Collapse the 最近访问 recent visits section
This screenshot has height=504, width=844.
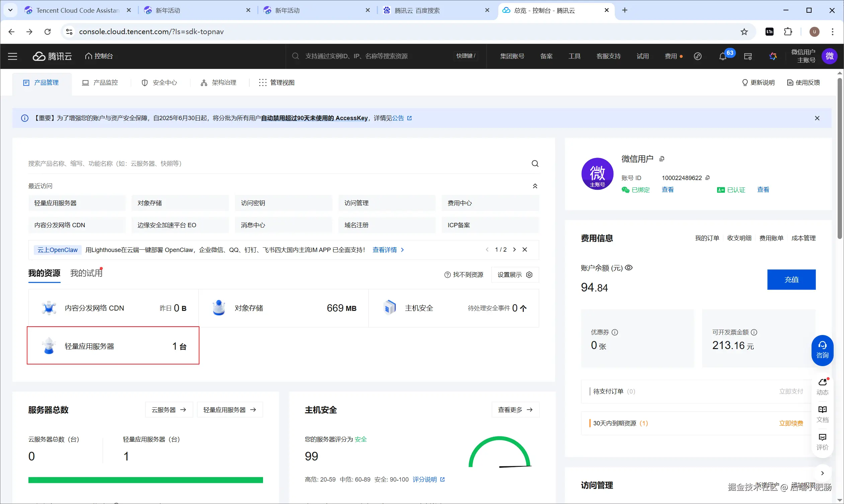click(535, 186)
